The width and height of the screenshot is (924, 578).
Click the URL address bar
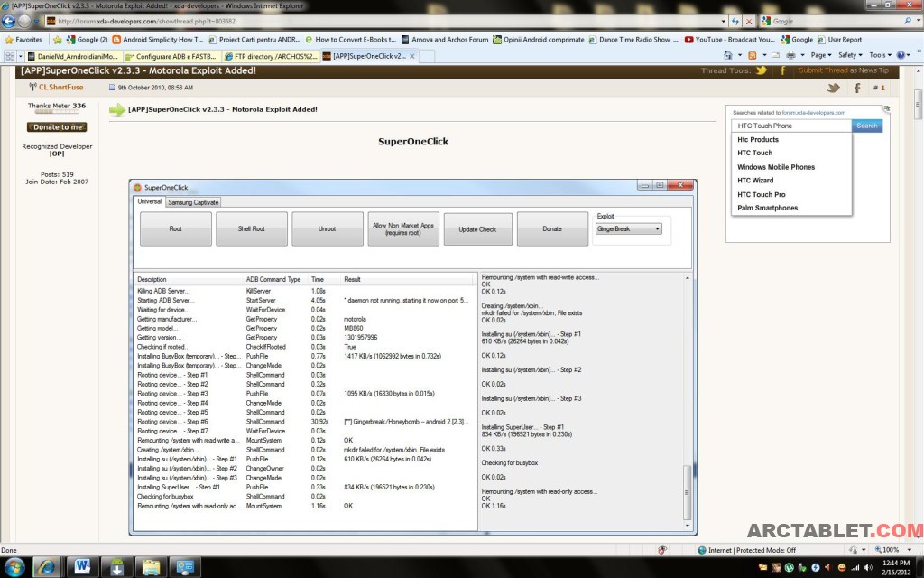coord(387,22)
